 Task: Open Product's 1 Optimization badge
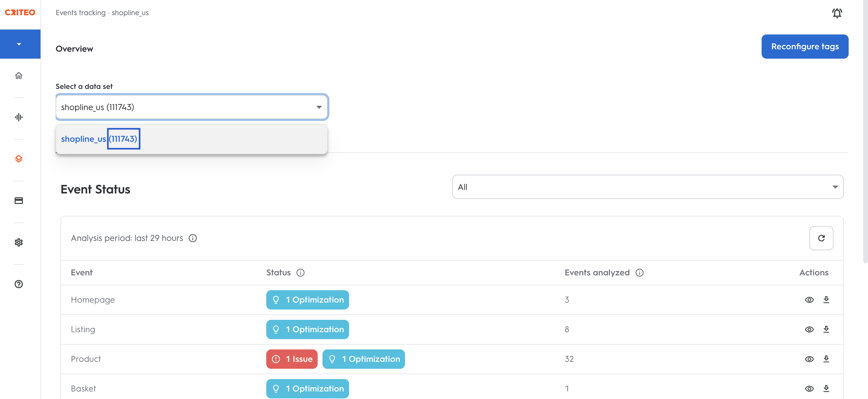pyautogui.click(x=364, y=359)
